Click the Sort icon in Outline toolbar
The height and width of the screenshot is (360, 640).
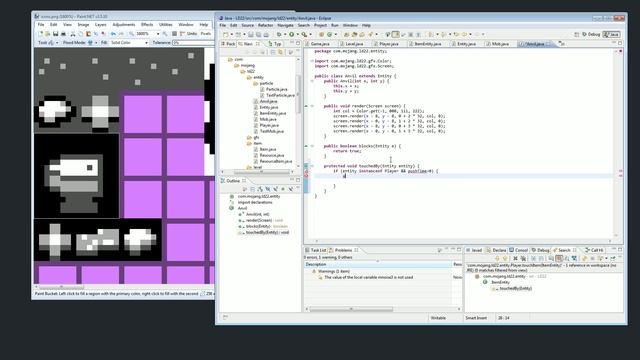point(260,189)
